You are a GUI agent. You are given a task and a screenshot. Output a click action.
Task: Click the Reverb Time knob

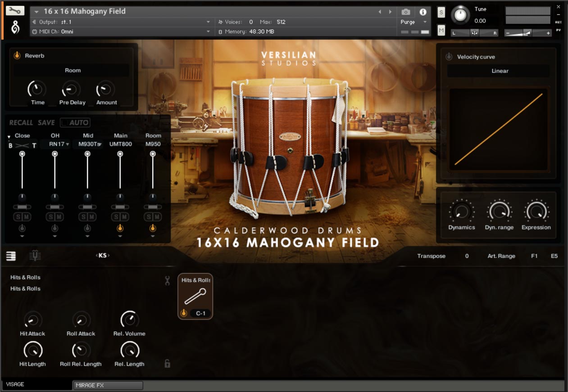[x=37, y=89]
